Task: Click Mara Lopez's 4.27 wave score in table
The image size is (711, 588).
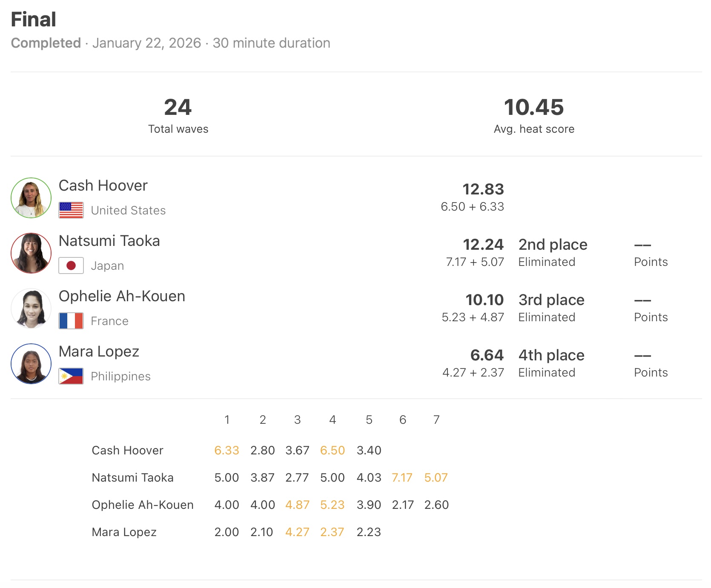Action: click(297, 532)
